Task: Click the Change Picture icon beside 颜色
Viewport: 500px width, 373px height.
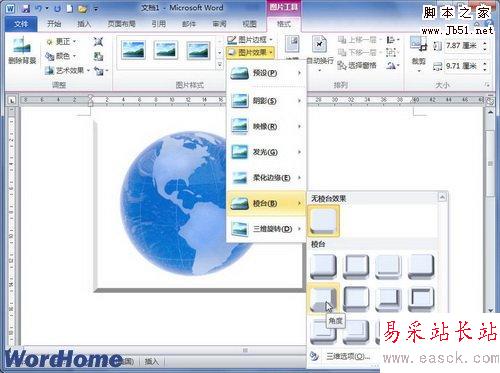Action: pyautogui.click(x=98, y=56)
